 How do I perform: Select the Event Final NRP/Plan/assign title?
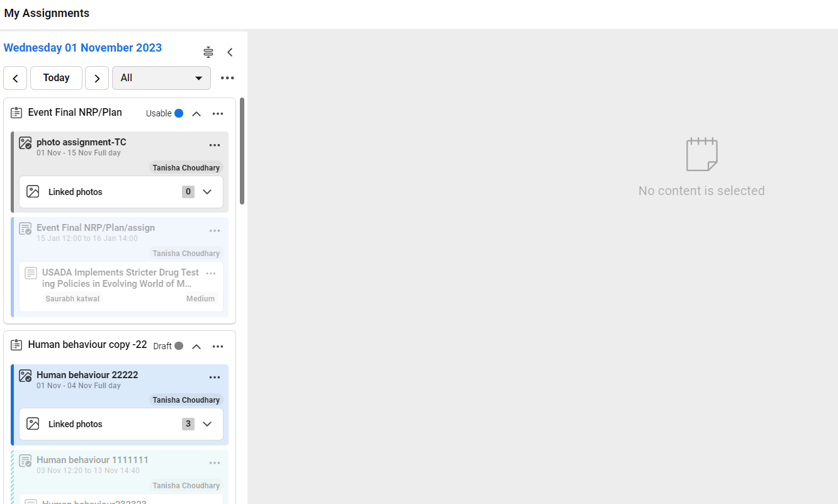pyautogui.click(x=96, y=228)
